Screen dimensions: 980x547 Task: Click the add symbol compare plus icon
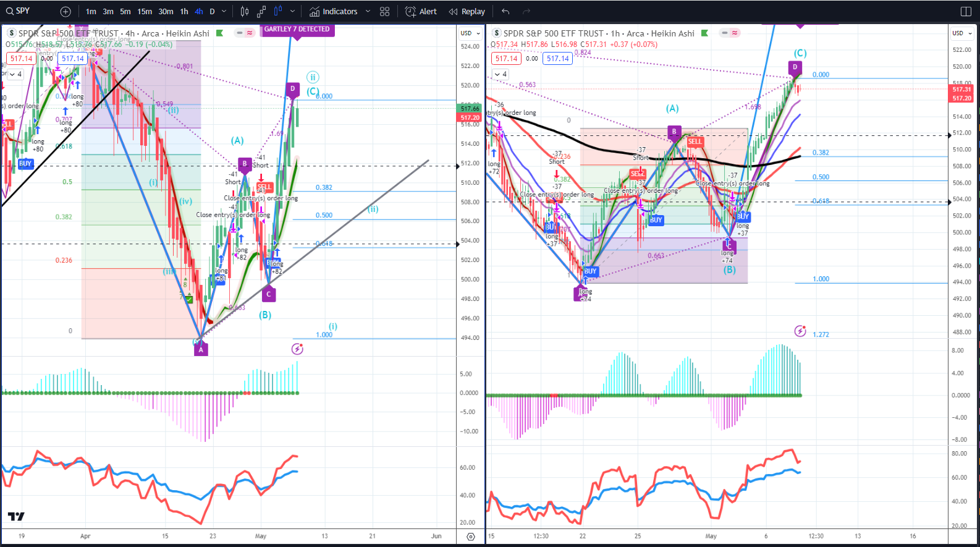(x=65, y=11)
